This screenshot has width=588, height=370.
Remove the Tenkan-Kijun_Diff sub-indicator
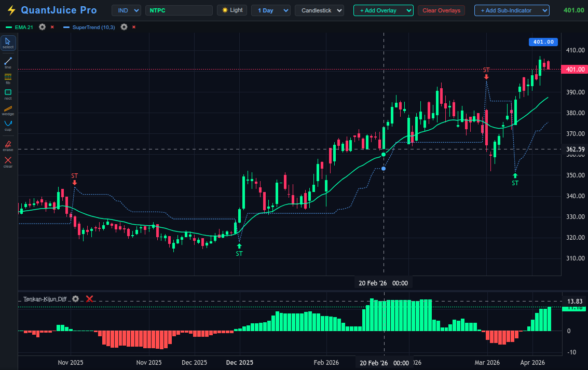(x=89, y=299)
